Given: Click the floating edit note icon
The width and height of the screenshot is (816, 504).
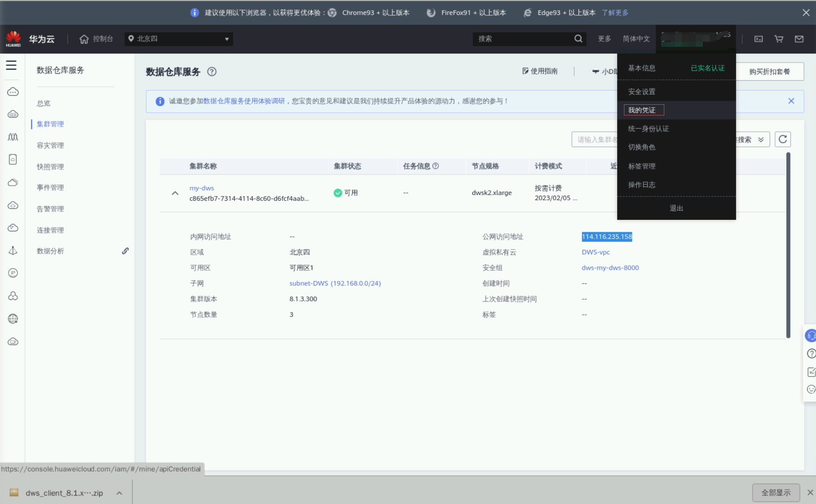Looking at the screenshot, I should pos(811,372).
